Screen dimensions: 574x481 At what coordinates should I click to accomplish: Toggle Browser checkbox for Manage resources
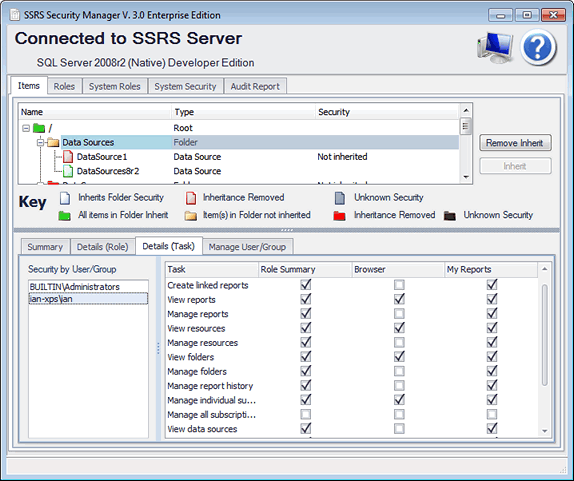tap(399, 342)
